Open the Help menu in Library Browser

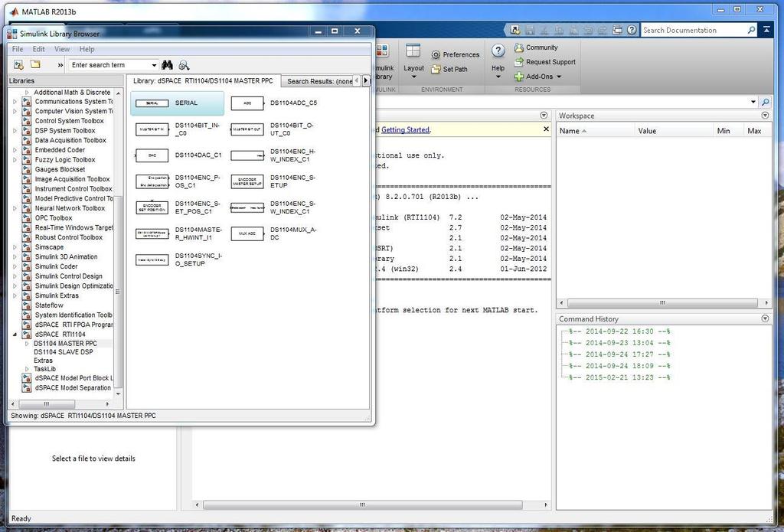[x=87, y=49]
